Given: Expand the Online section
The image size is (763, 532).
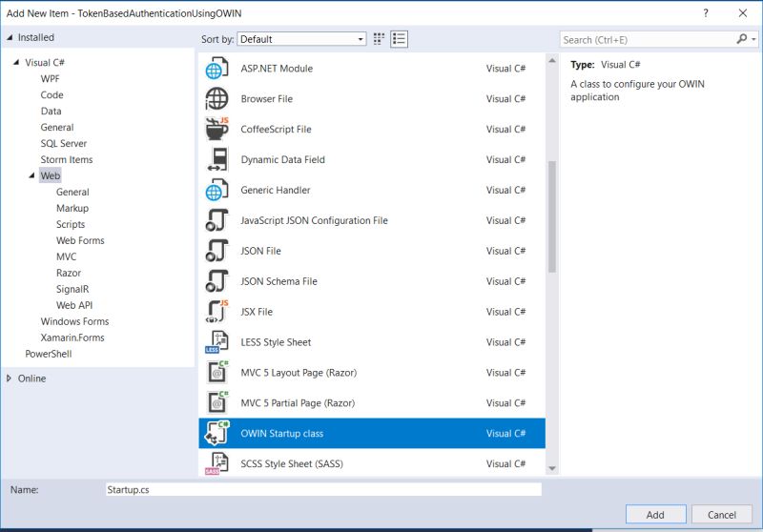Looking at the screenshot, I should (x=9, y=379).
